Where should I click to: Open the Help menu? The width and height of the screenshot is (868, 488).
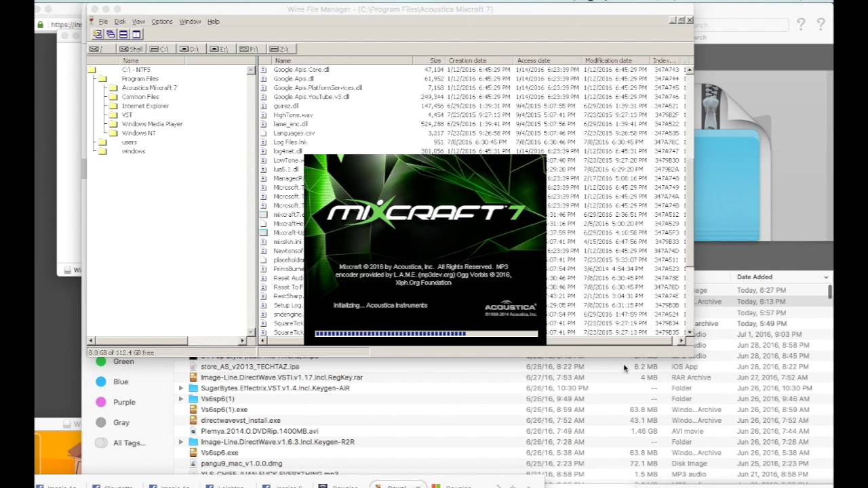pos(214,22)
